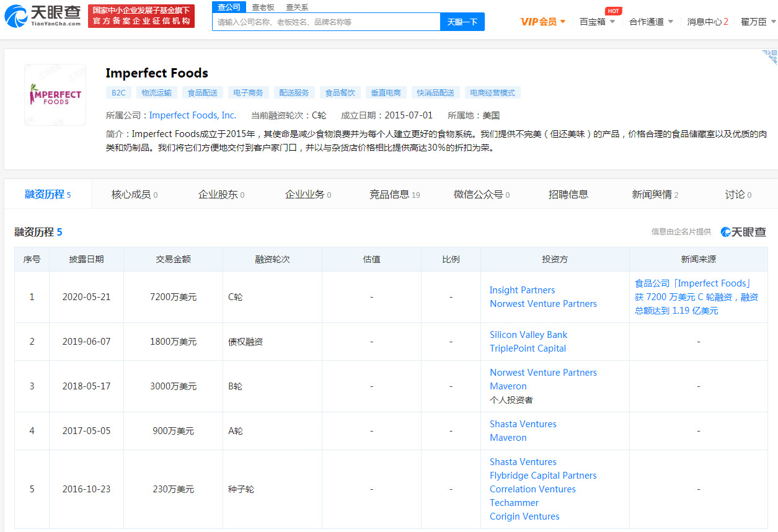Click the 食品餐饮 tag

pos(340,93)
